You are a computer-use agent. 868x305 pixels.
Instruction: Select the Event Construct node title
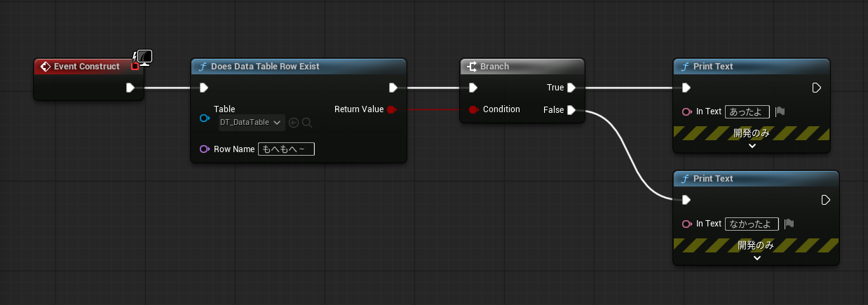click(87, 67)
